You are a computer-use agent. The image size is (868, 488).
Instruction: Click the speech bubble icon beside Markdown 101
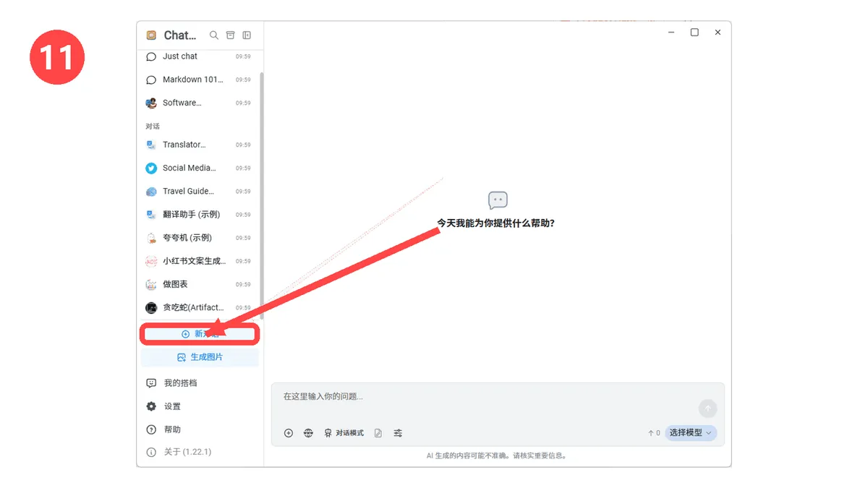pyautogui.click(x=151, y=80)
